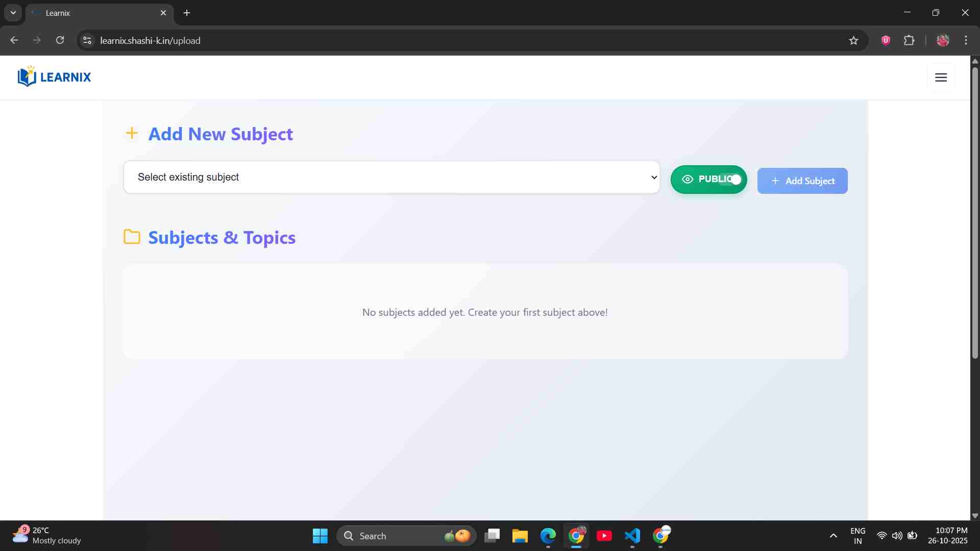Open the hamburger menu top right
This screenshot has width=980, height=551.
coord(941,77)
